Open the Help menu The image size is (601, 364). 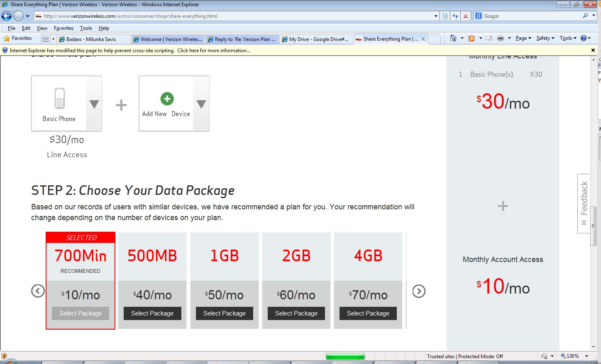coord(104,28)
